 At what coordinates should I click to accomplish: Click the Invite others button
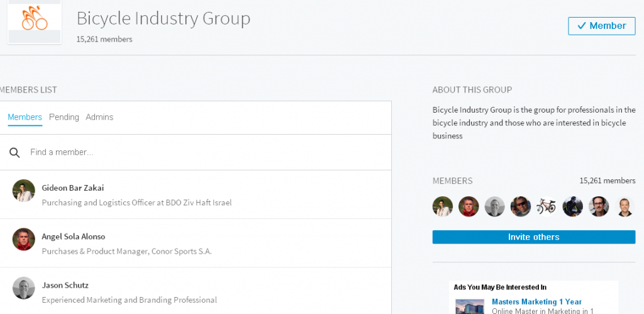click(x=533, y=237)
